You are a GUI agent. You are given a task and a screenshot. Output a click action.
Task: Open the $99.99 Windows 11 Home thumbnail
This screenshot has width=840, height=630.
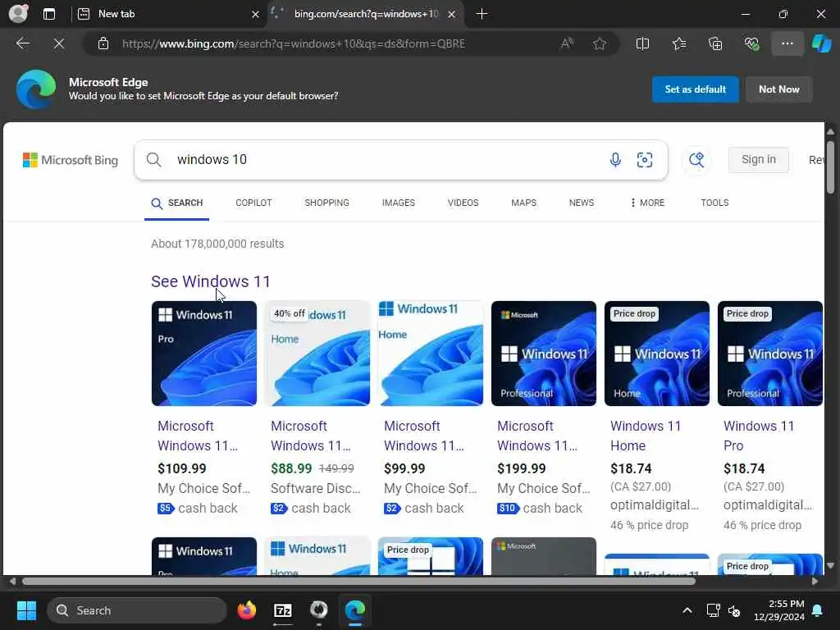[431, 354]
